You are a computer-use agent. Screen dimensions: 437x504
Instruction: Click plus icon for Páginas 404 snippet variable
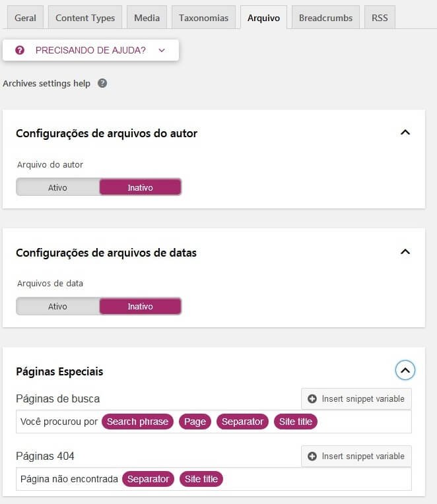click(x=312, y=456)
